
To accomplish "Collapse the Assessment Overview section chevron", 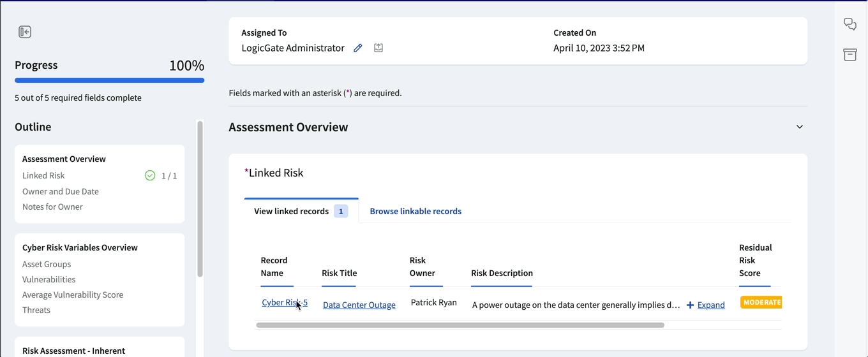I will [800, 127].
